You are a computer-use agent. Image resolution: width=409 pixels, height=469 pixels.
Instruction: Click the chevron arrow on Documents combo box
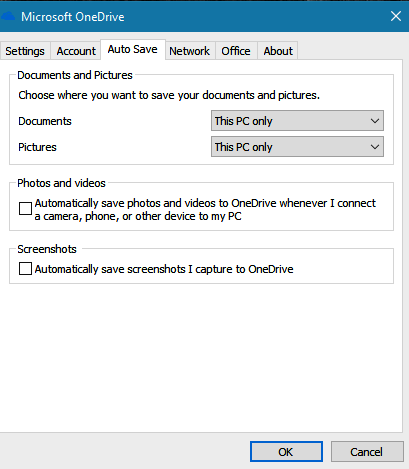click(x=375, y=121)
